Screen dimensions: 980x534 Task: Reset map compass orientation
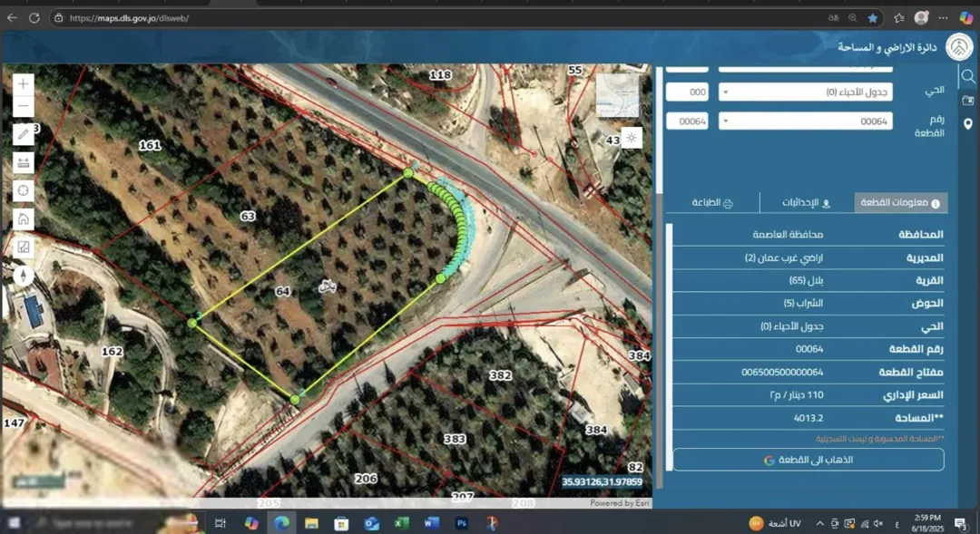tap(23, 276)
